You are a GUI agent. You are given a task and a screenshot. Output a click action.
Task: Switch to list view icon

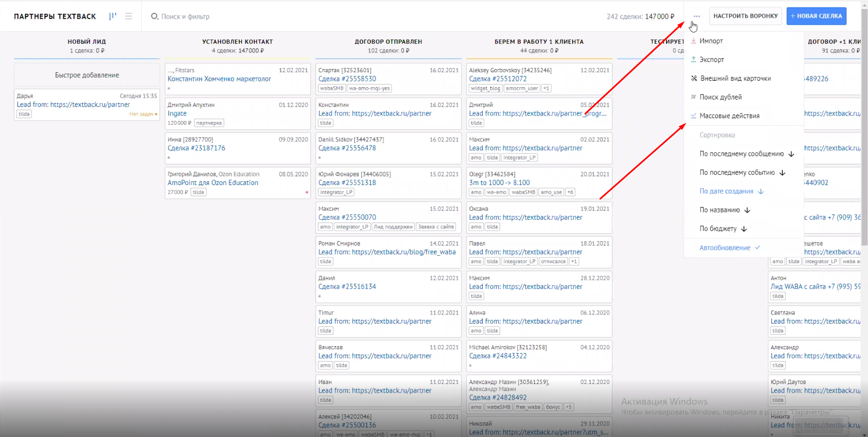[128, 16]
